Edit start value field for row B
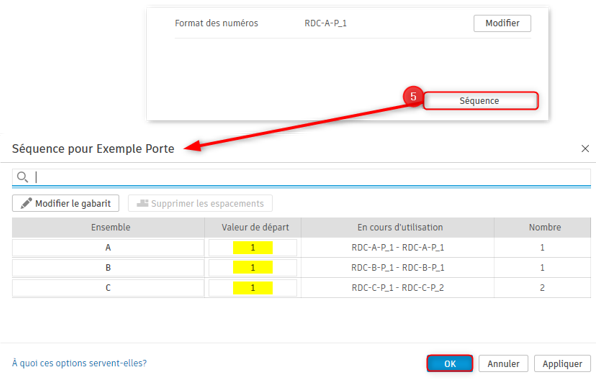Image resolution: width=596 pixels, height=379 pixels. (253, 268)
